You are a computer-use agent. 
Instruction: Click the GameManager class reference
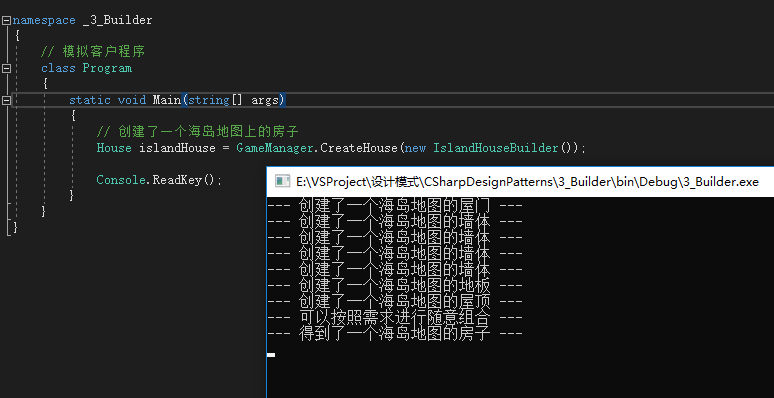pyautogui.click(x=275, y=148)
